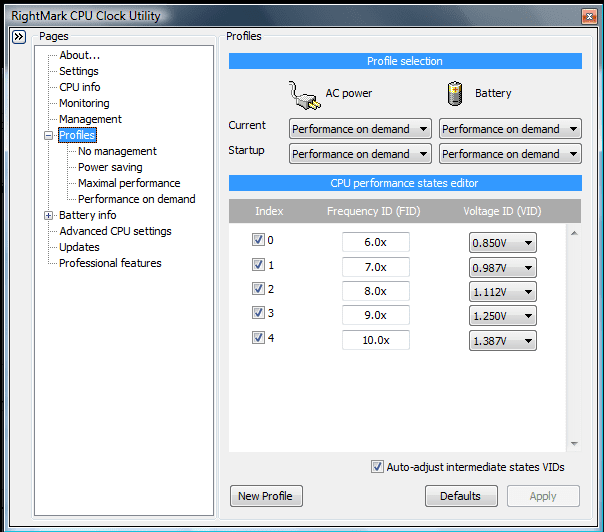Click the Frequency ID (FID) column header
The image size is (604, 532).
coord(373,211)
